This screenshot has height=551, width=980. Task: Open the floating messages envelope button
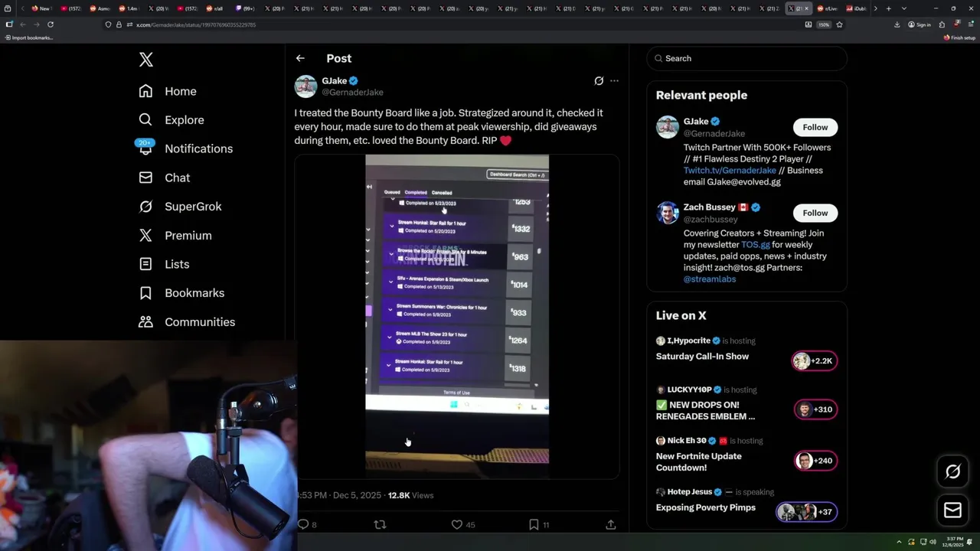953,510
